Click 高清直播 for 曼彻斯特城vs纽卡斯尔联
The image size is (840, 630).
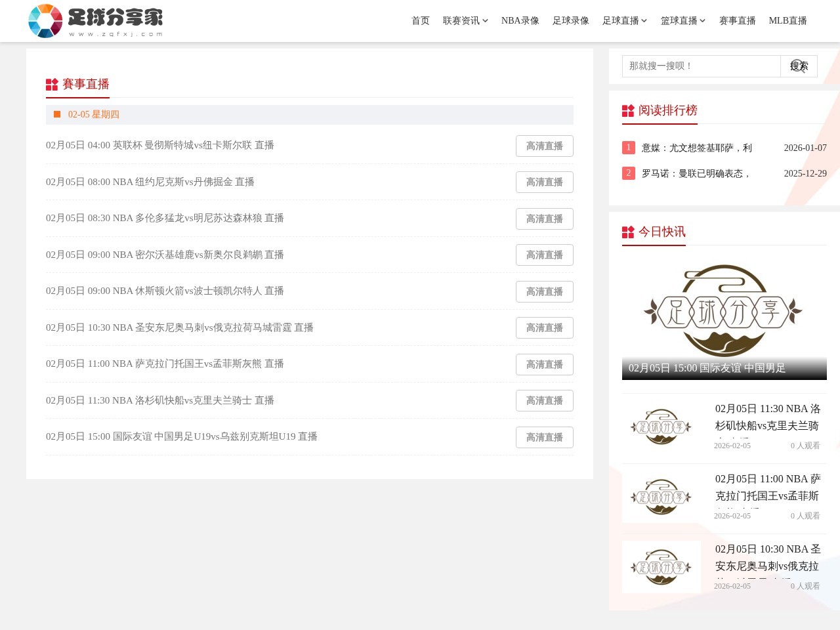pyautogui.click(x=545, y=146)
